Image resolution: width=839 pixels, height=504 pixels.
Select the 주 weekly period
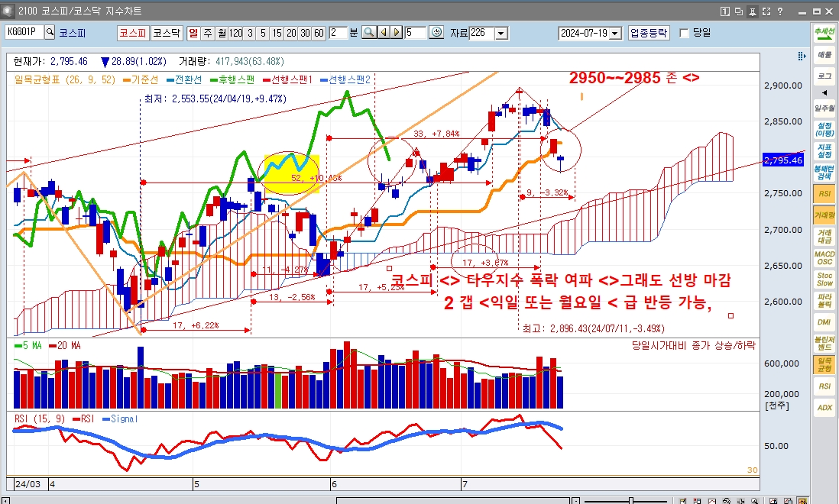pyautogui.click(x=208, y=33)
